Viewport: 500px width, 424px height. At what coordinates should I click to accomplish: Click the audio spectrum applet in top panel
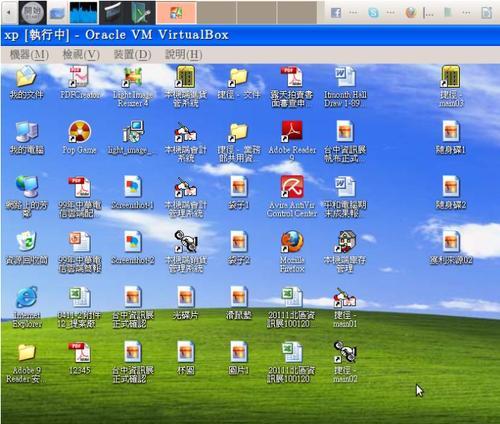pyautogui.click(x=84, y=13)
